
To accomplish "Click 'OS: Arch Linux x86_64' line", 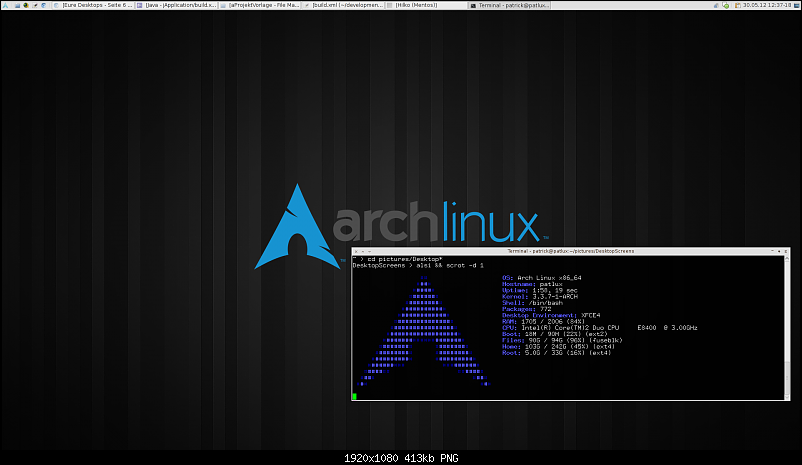I will [542, 278].
